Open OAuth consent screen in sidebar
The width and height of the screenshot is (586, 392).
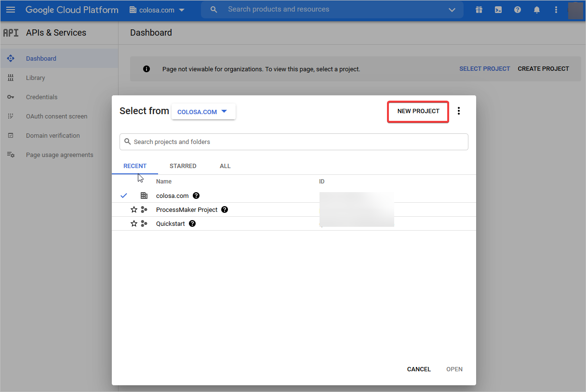pyautogui.click(x=59, y=116)
